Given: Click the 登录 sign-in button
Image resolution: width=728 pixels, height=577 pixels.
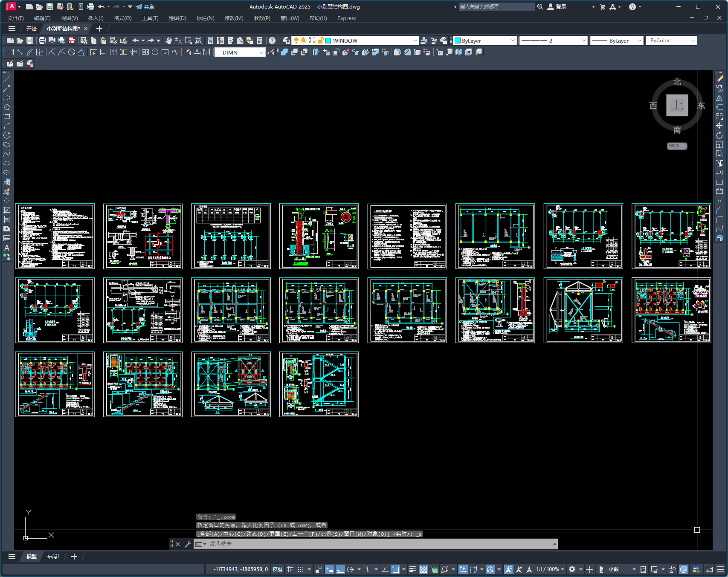Looking at the screenshot, I should [557, 7].
